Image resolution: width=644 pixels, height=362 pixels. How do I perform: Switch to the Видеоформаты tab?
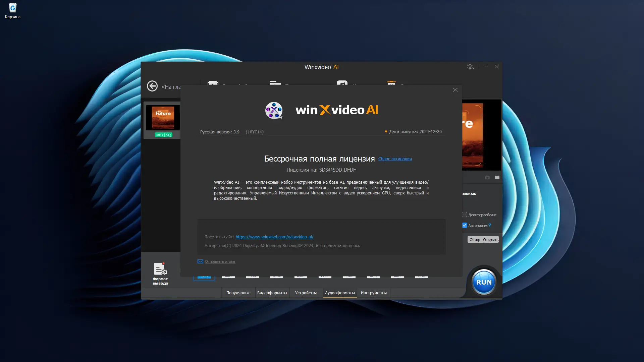click(272, 293)
